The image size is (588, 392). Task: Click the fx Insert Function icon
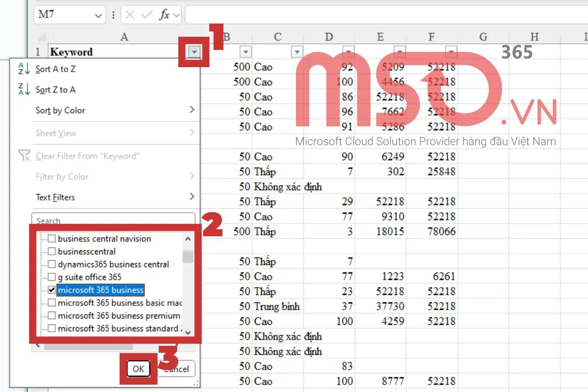pos(164,15)
